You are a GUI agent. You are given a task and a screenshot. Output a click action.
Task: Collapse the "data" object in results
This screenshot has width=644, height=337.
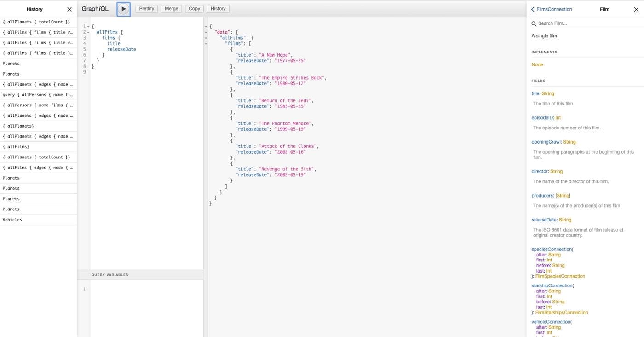pyautogui.click(x=206, y=33)
